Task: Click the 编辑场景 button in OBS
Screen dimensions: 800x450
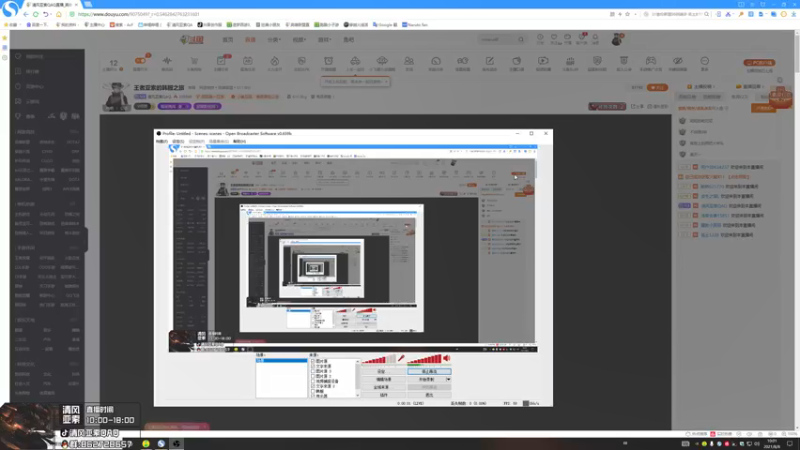Action: pyautogui.click(x=383, y=380)
